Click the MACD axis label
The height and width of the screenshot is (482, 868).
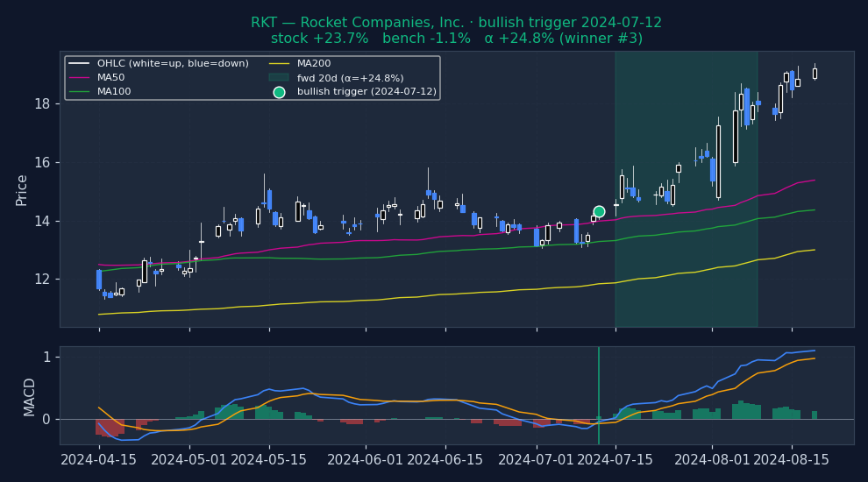coord(29,397)
